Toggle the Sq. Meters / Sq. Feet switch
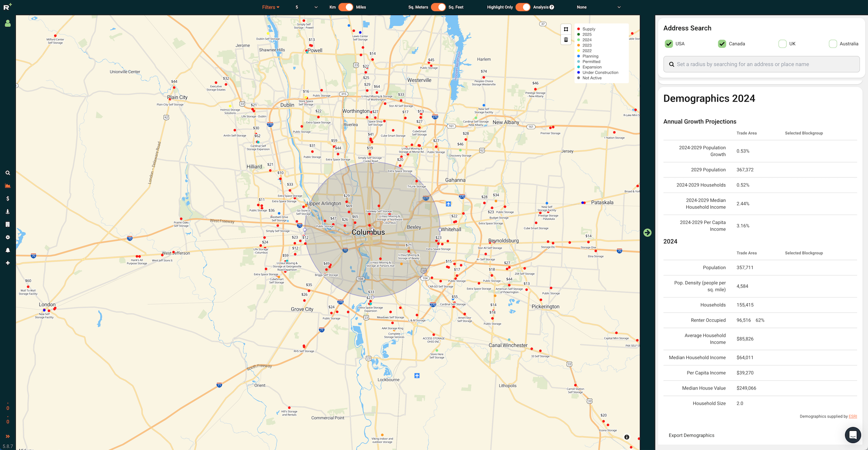The image size is (868, 450). pyautogui.click(x=438, y=7)
